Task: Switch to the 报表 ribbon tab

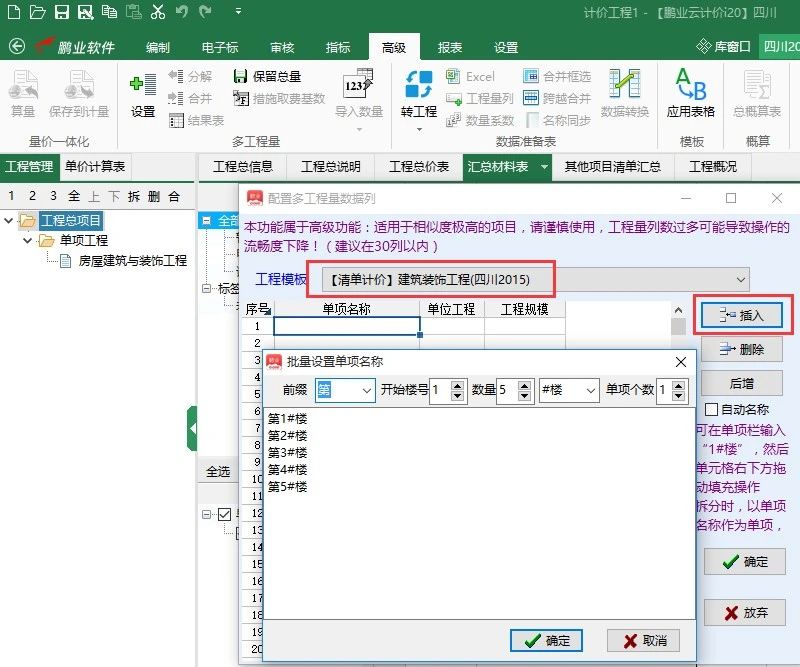Action: 450,47
